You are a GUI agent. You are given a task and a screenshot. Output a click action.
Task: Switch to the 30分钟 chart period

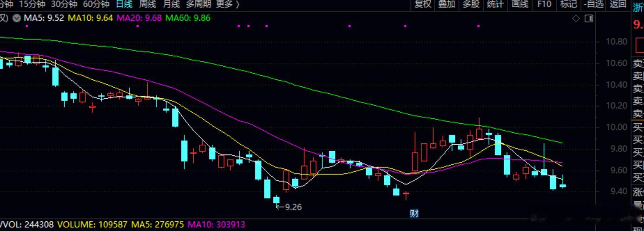point(64,4)
